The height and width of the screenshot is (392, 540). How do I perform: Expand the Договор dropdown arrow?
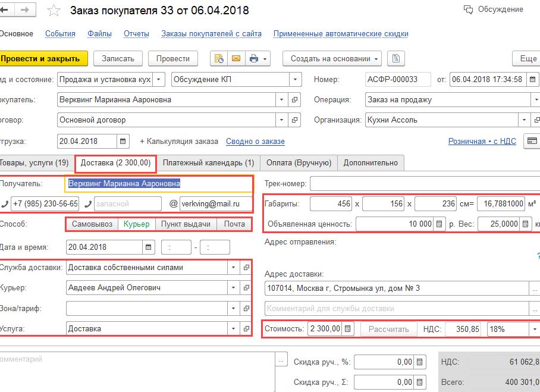(282, 120)
